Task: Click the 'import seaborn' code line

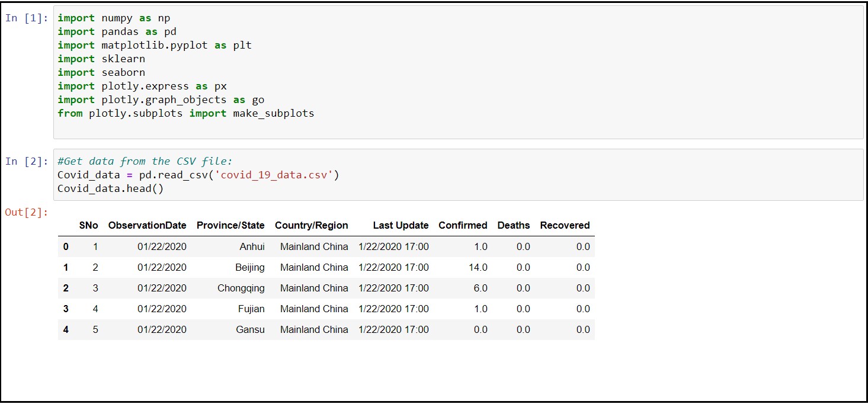Action: 101,72
